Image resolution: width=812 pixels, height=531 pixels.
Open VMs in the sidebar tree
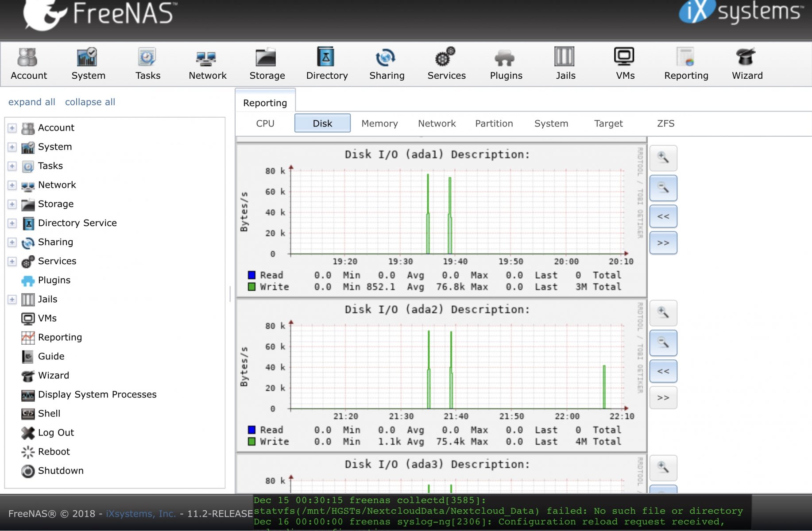point(39,318)
